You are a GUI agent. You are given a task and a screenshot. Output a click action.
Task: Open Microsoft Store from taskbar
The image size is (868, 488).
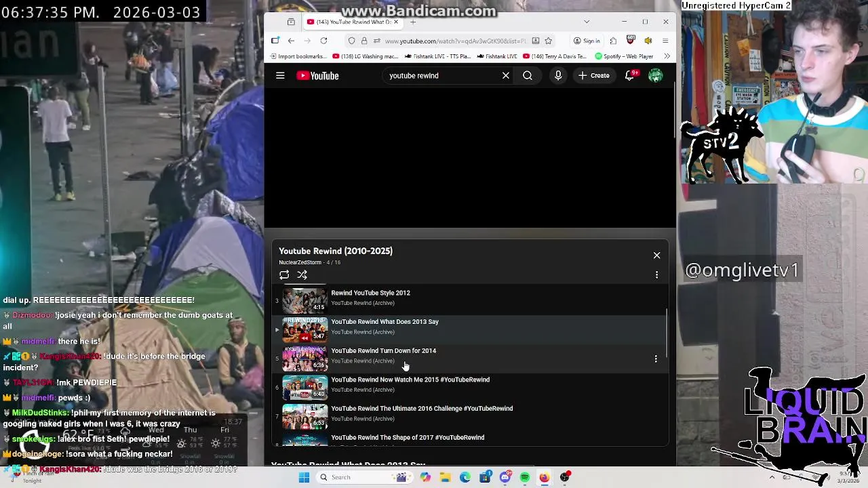click(x=485, y=477)
